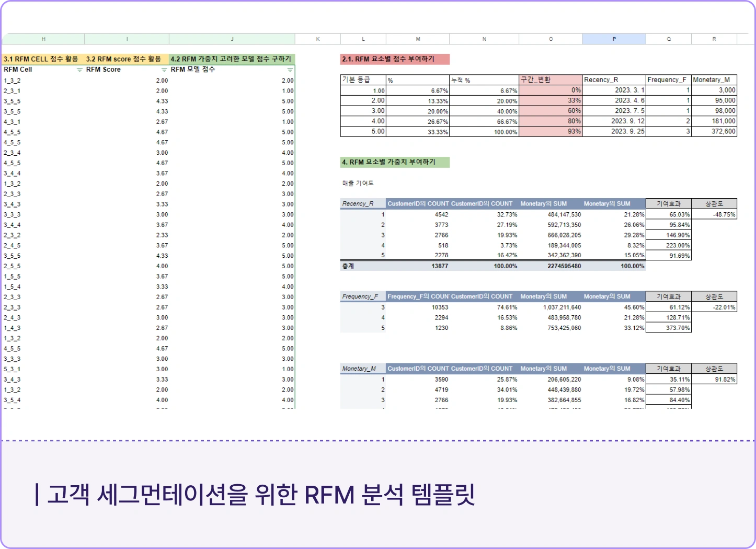Select the grand total '2274595480'
Image resolution: width=756 pixels, height=549 pixels.
(x=551, y=266)
